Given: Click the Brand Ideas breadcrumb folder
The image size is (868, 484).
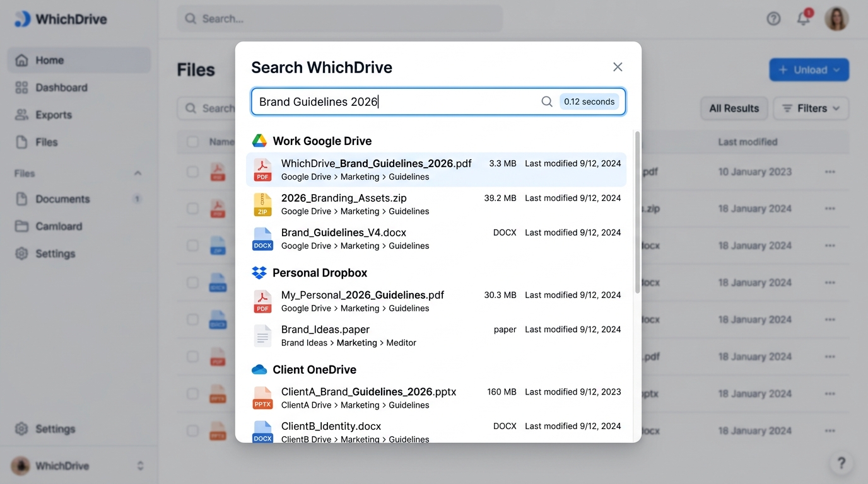Looking at the screenshot, I should point(304,343).
